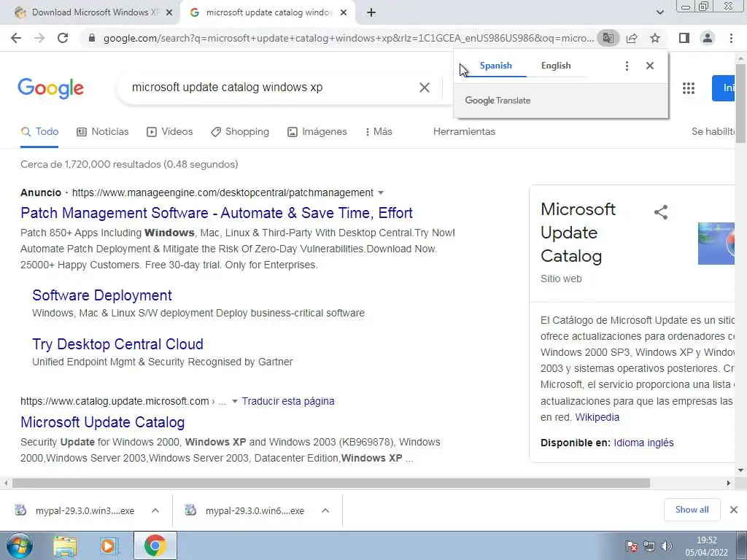747x560 pixels.
Task: Expand the ad URL dropdown arrow
Action: pos(381,192)
